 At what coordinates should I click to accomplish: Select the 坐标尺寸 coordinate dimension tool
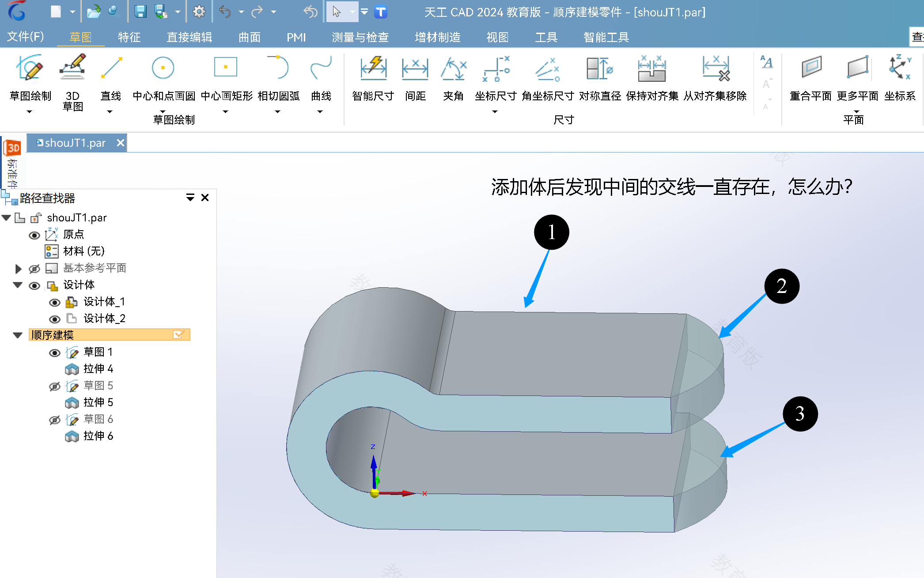pyautogui.click(x=496, y=77)
